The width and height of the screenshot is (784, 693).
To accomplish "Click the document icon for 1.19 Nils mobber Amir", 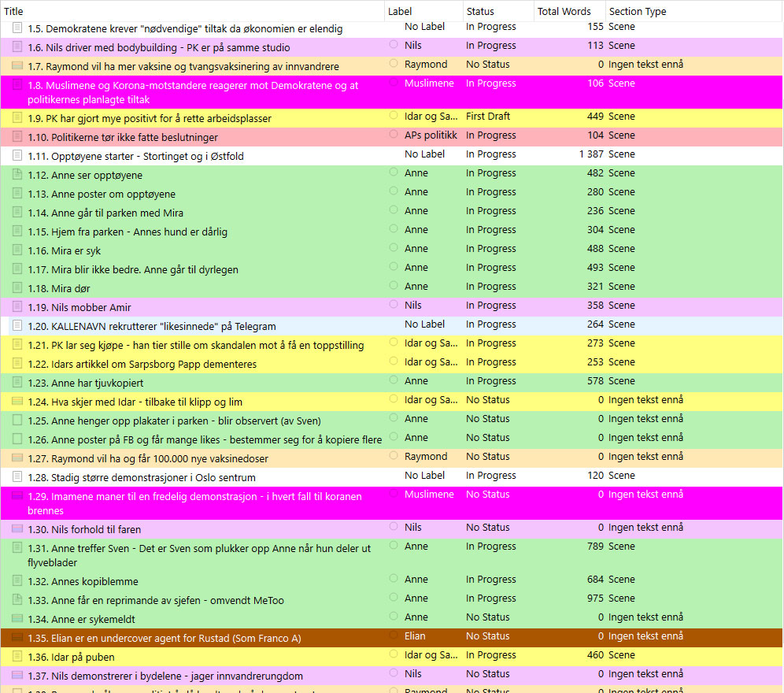I will pyautogui.click(x=17, y=306).
